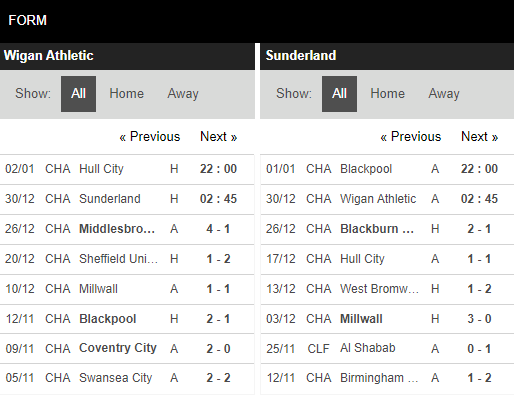This screenshot has width=514, height=413.
Task: Select the All filter under Wigan Athletic
Action: tap(78, 94)
